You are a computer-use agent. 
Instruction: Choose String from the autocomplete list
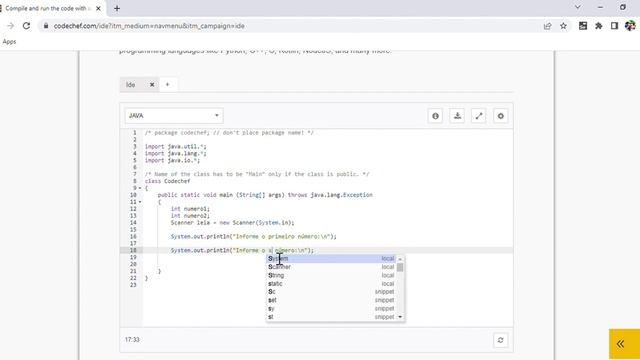(x=331, y=276)
